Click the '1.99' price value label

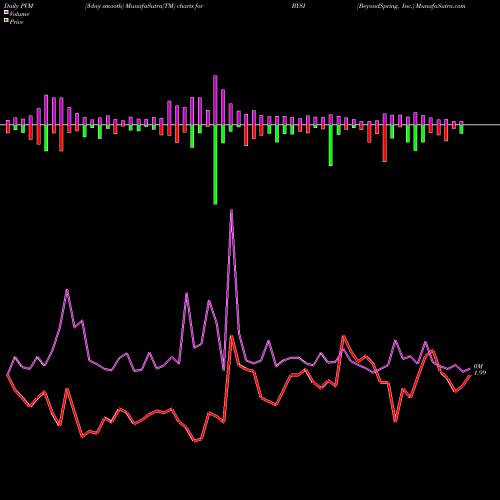[480, 373]
